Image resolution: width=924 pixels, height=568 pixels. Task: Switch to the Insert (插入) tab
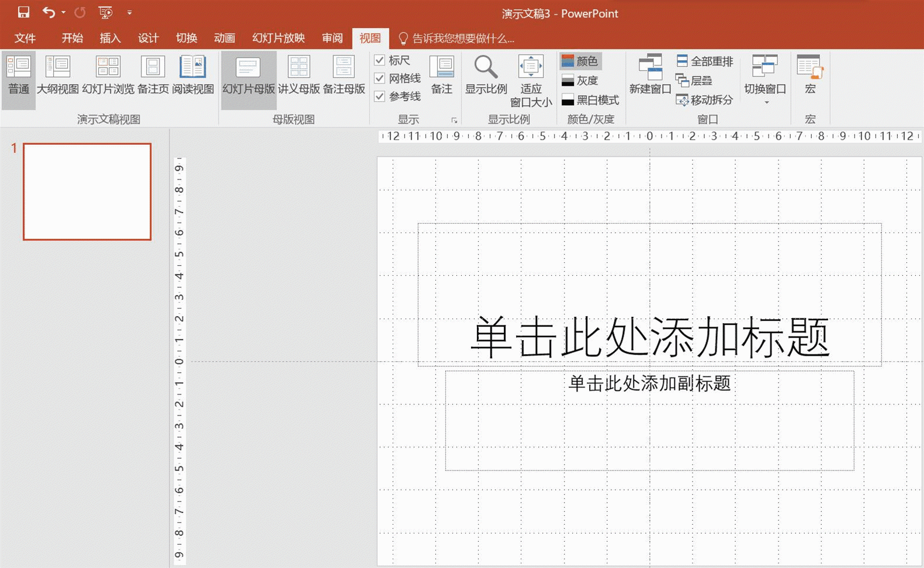click(x=110, y=39)
